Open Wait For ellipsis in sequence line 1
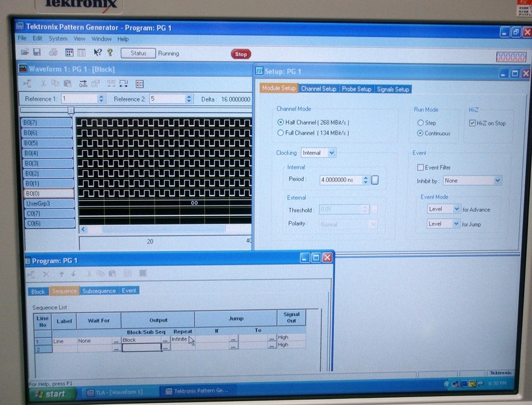This screenshot has height=405, width=532. [x=116, y=340]
